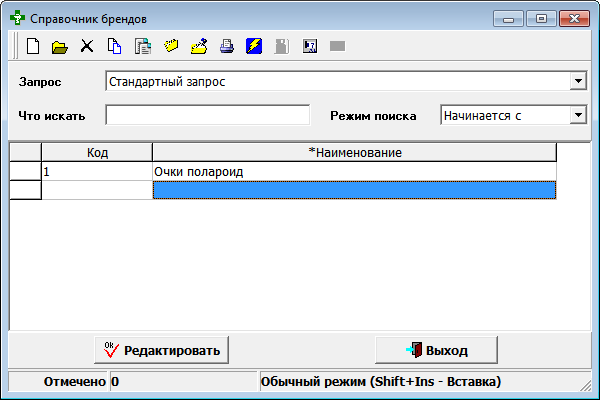Screen dimensions: 600x400
Task: Focus the Что искать search field
Action: [x=207, y=115]
